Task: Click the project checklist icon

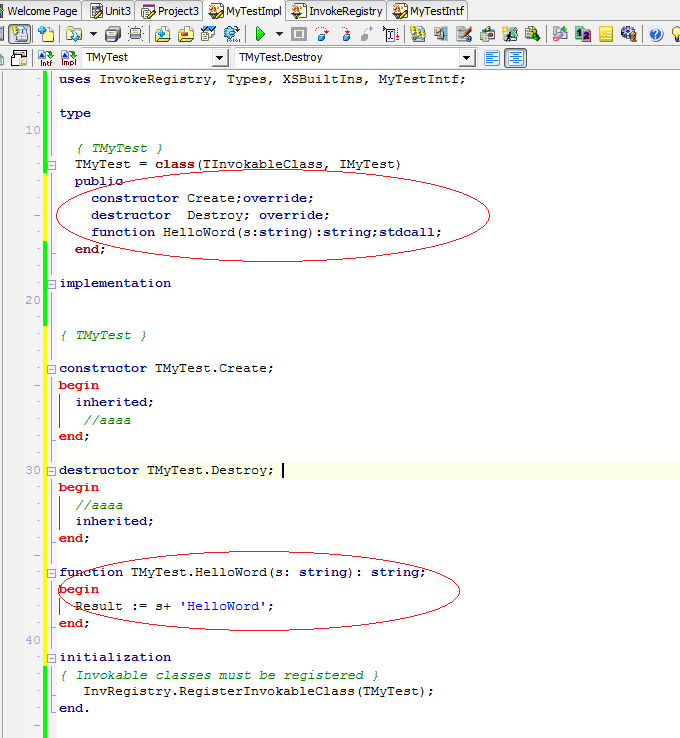Action: pos(208,34)
